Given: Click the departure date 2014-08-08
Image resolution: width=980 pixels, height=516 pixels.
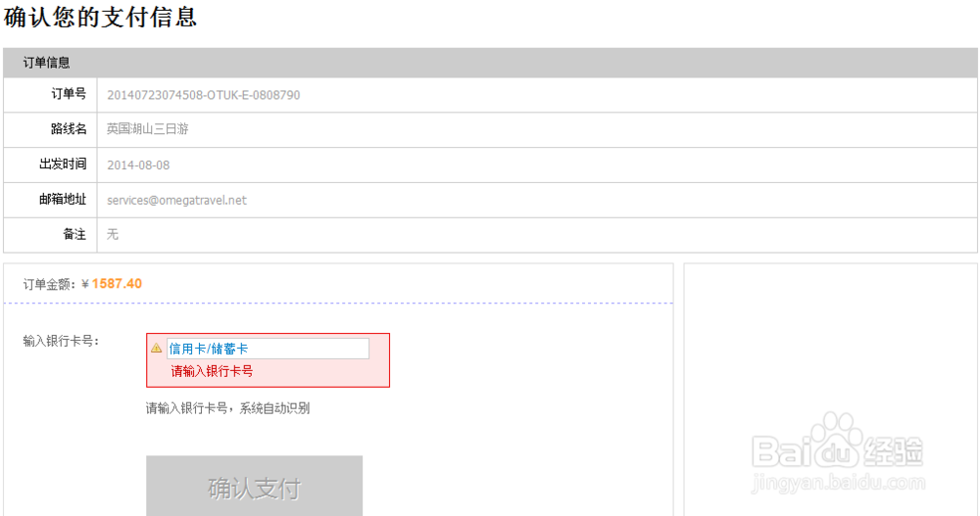Looking at the screenshot, I should 138,164.
